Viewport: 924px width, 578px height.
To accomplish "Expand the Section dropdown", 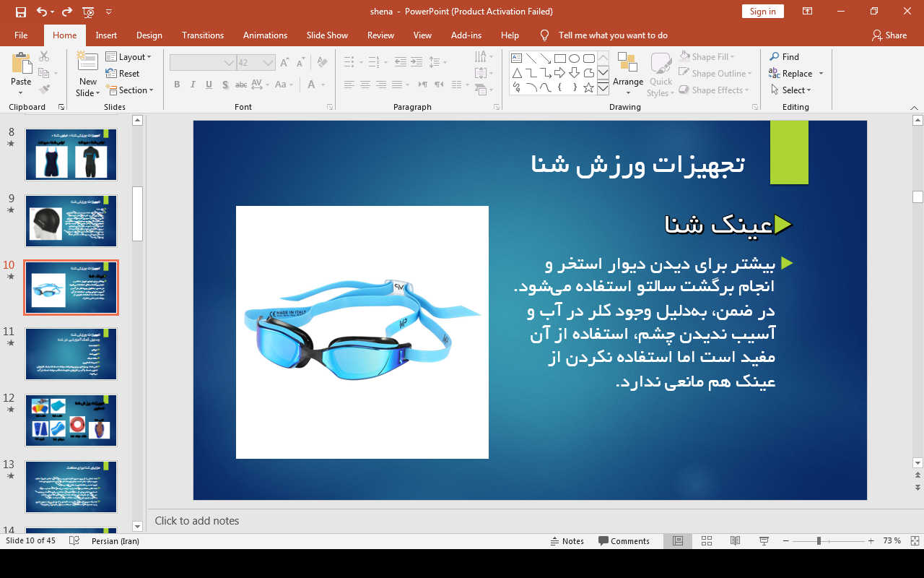I will tap(131, 90).
